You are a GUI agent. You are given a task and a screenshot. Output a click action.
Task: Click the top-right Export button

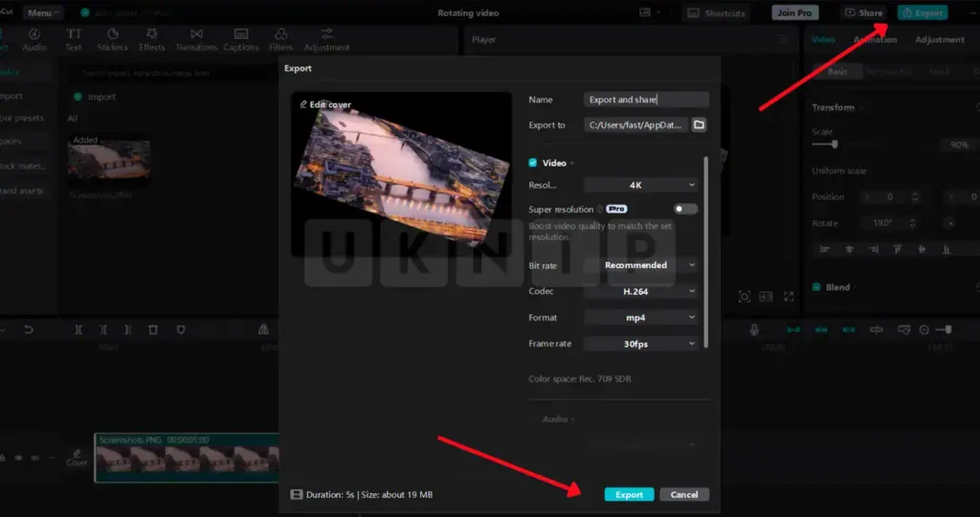point(923,12)
